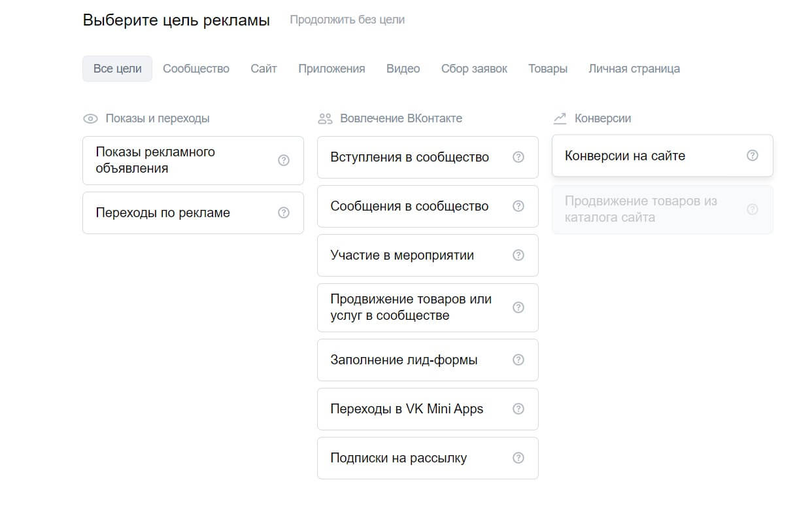Open help icon on Заполнение лид-формы card

518,359
